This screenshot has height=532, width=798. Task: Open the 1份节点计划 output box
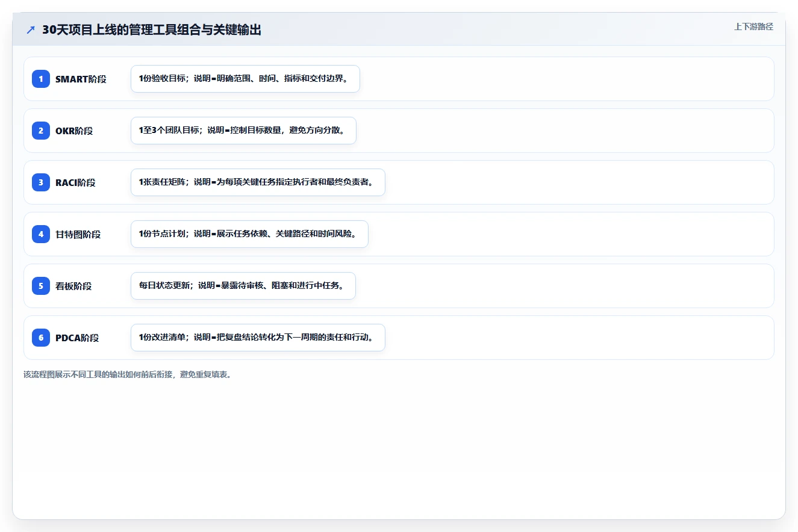(249, 234)
